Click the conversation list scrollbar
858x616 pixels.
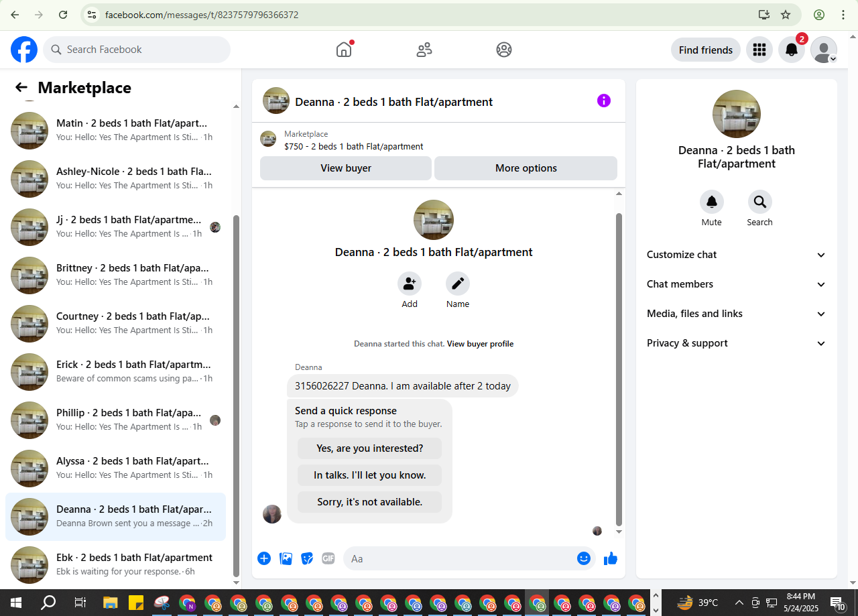236,395
